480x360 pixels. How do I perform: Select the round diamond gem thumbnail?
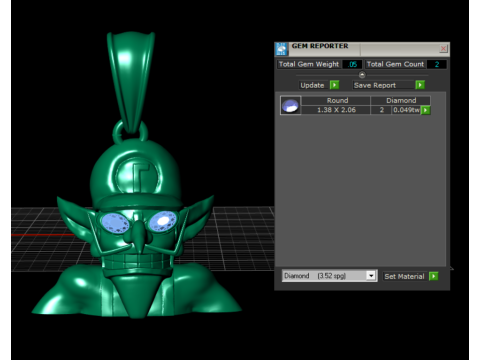[290, 105]
